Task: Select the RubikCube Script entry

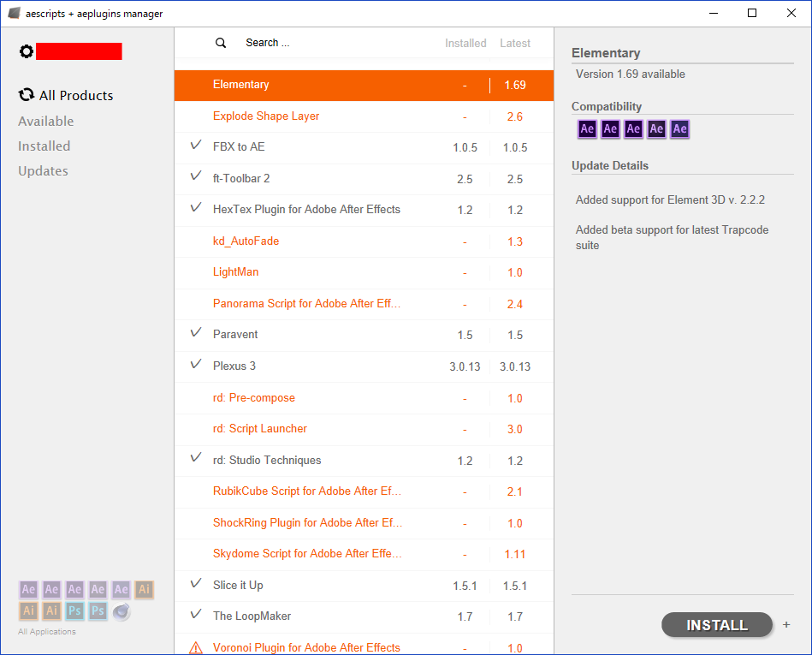Action: (364, 491)
